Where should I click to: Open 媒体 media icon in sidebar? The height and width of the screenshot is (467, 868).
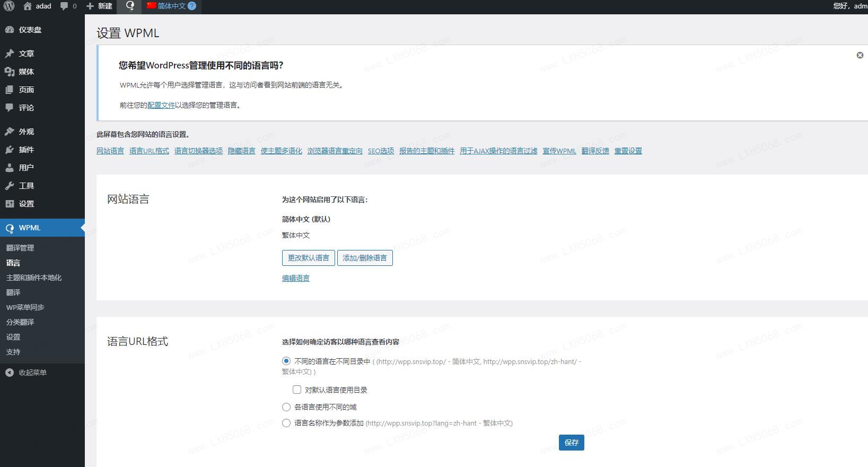9,72
